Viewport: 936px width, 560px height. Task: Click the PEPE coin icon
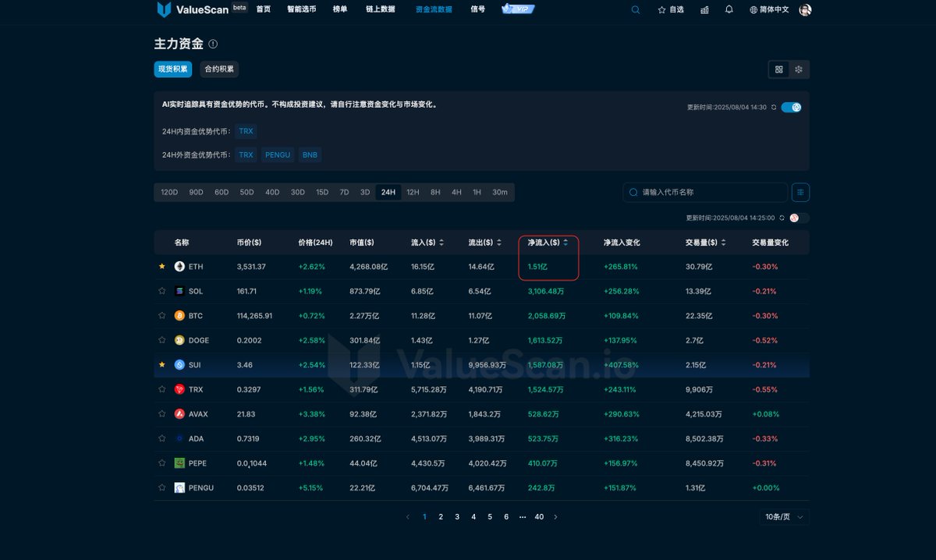[x=179, y=463]
